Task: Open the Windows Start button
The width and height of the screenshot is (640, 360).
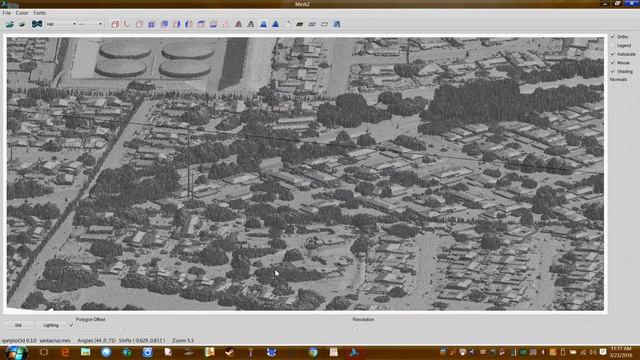Action: (16, 352)
